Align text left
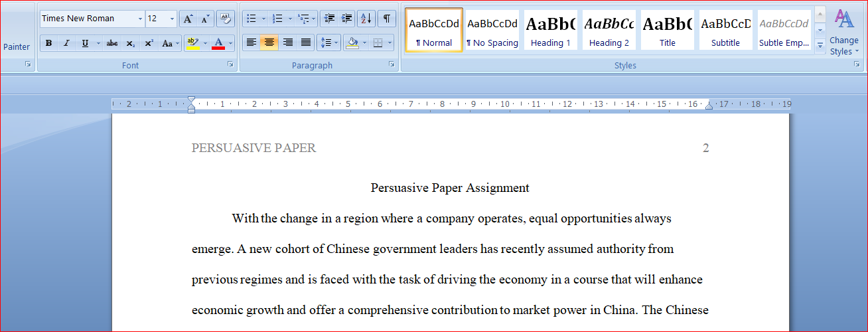This screenshot has height=332, width=868. [x=251, y=43]
